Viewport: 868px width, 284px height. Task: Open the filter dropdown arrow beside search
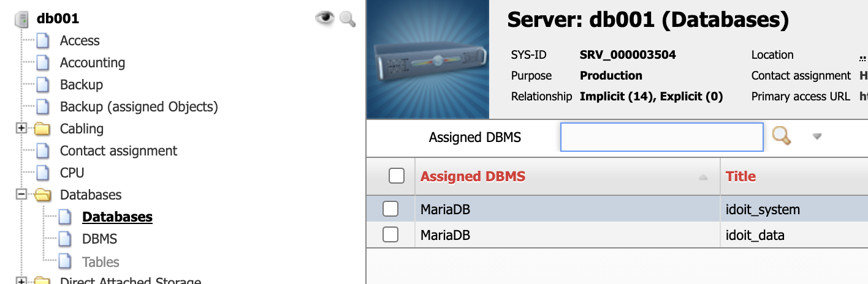click(817, 136)
